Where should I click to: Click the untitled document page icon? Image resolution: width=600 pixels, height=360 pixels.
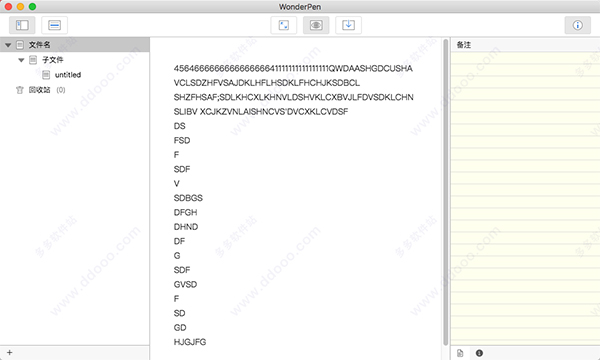[x=46, y=75]
